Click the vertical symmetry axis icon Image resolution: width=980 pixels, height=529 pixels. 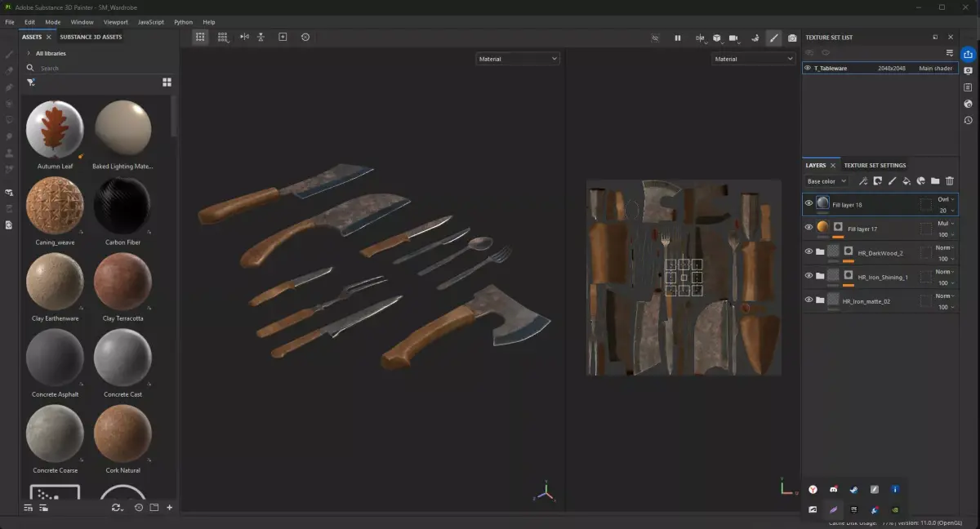click(x=261, y=38)
